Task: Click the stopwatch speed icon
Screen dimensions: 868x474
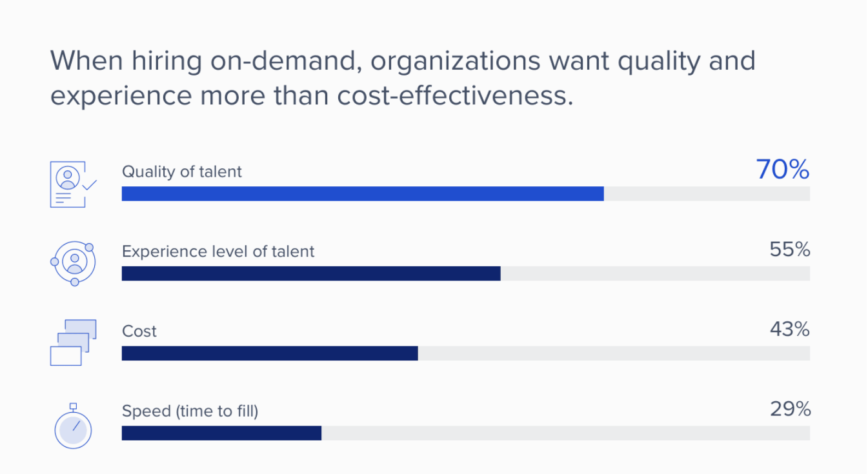Action: pos(73,426)
